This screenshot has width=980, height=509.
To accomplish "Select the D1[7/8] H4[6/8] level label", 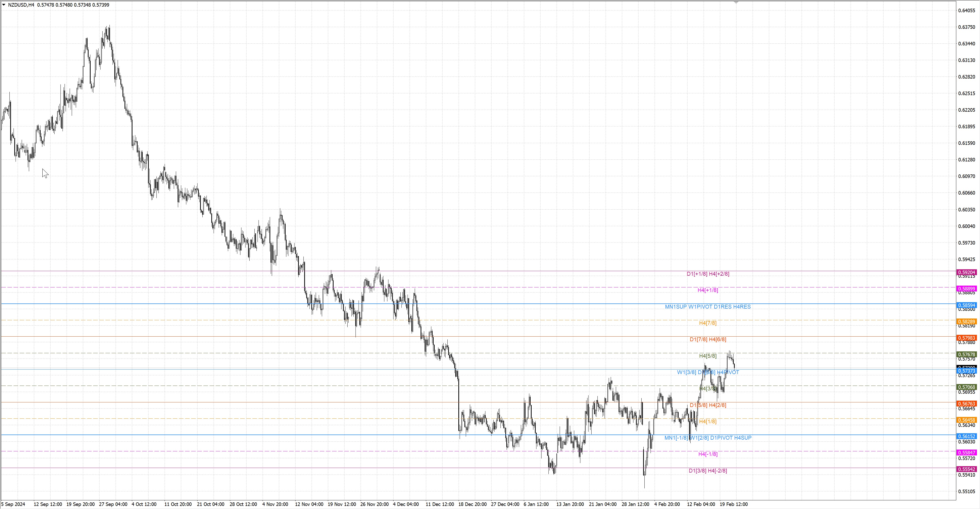I will pos(708,339).
